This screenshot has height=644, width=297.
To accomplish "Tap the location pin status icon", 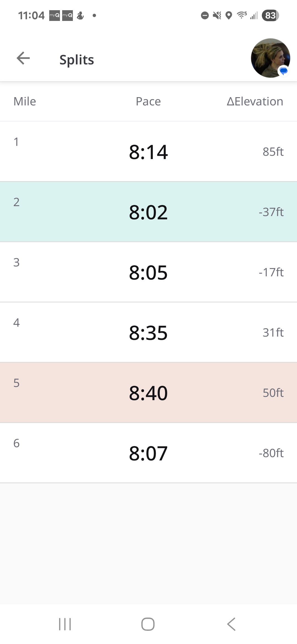I will coord(229,15).
